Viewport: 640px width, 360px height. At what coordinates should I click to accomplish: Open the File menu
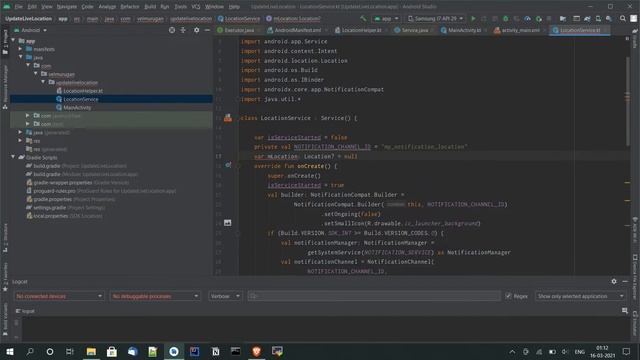tap(19, 7)
